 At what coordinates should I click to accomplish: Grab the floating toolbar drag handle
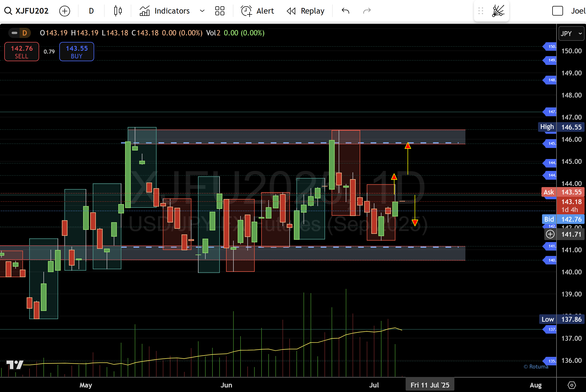pyautogui.click(x=480, y=11)
